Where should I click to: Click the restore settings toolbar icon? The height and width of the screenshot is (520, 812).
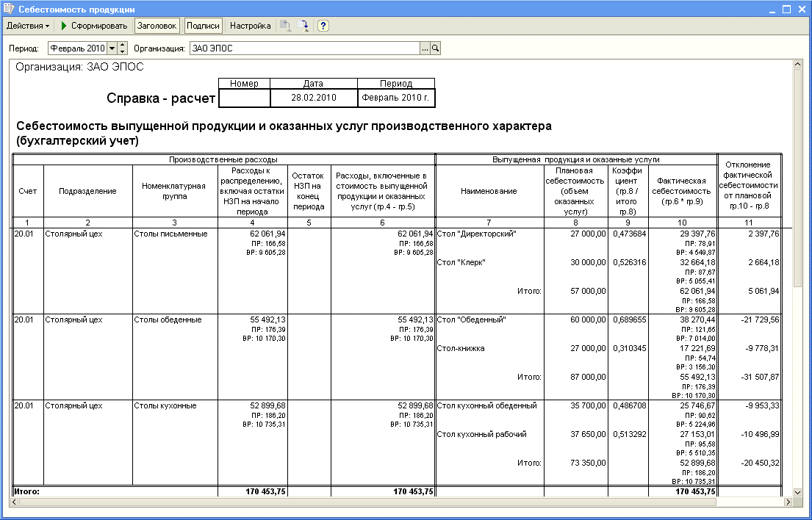[x=286, y=26]
